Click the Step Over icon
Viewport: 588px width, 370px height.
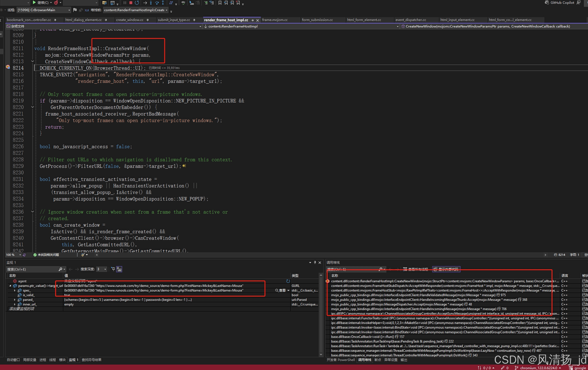coord(157,3)
